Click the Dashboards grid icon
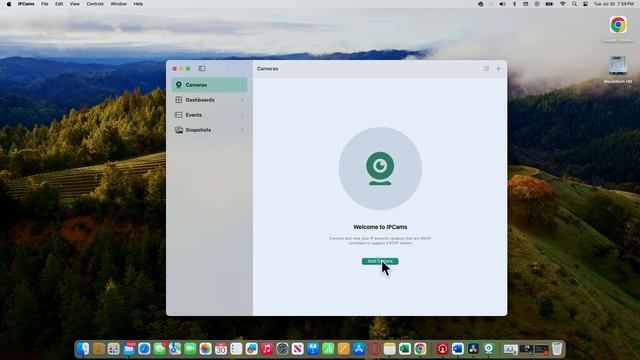This screenshot has height=360, width=640. 178,100
